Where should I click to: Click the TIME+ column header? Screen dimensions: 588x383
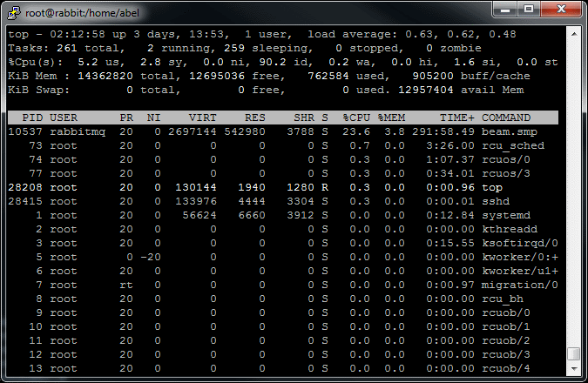(x=457, y=118)
